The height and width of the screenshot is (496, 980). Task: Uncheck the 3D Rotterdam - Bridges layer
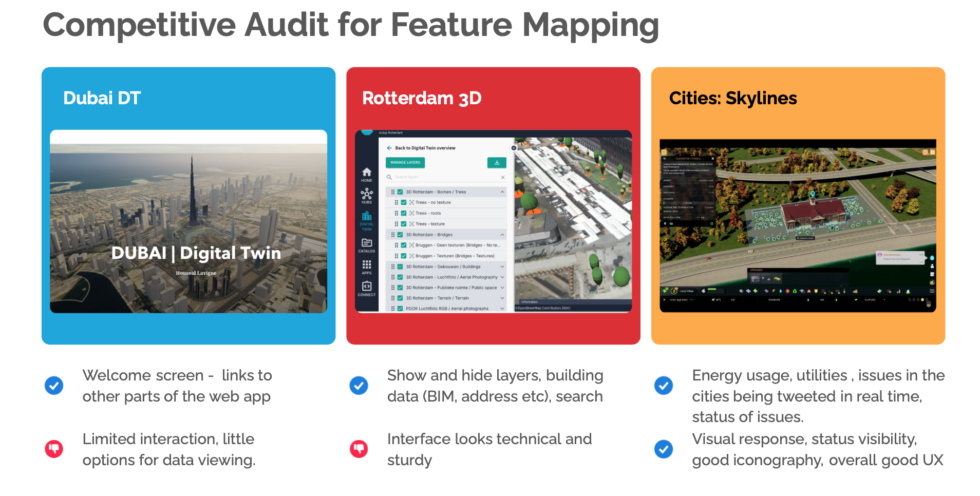[x=400, y=235]
